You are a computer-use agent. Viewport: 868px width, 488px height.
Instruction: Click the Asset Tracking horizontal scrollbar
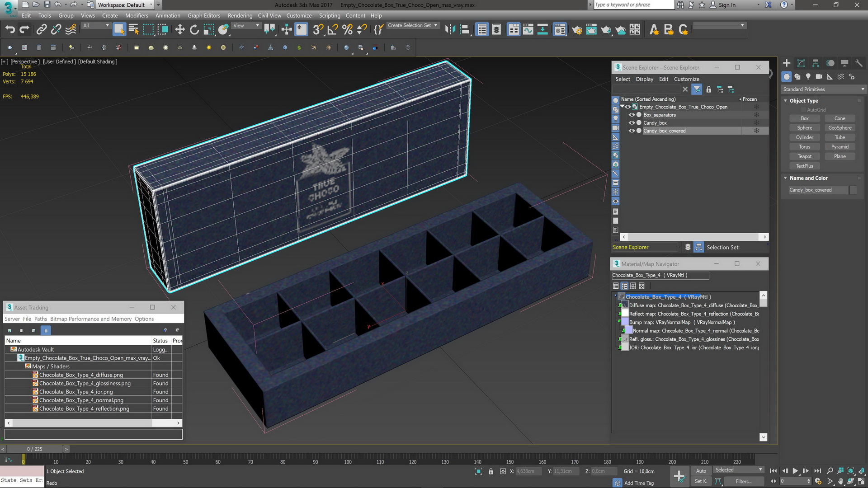[x=94, y=423]
